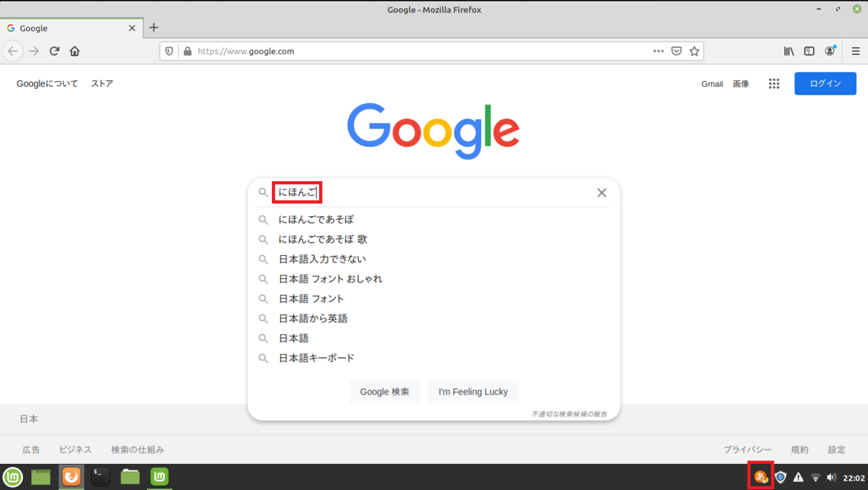Open the 広告 footer link
This screenshot has height=490, width=868.
(31, 450)
